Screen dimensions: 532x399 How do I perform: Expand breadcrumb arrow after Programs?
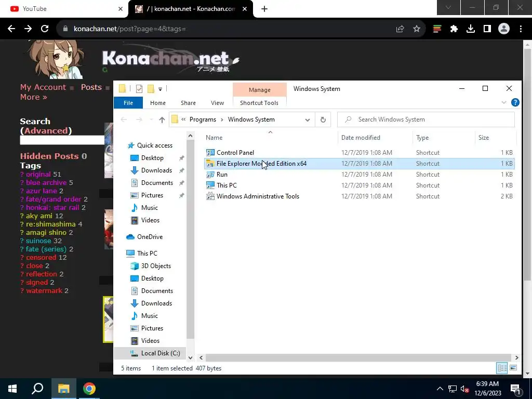tap(222, 119)
